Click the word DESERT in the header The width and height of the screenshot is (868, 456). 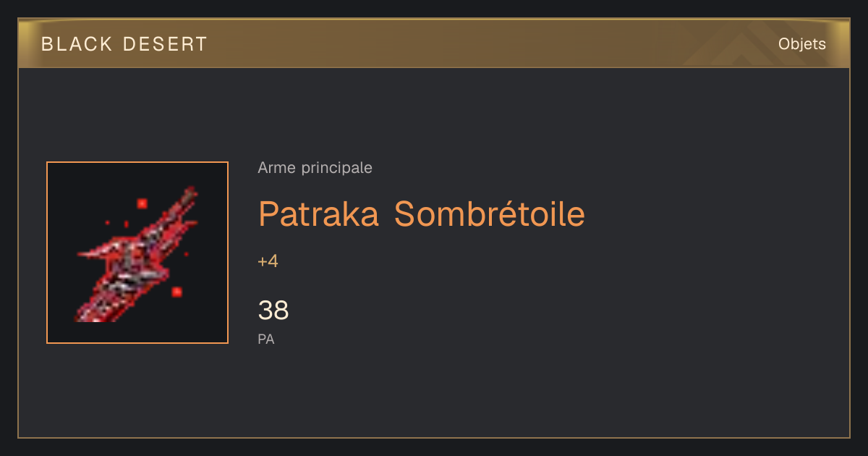coord(165,44)
